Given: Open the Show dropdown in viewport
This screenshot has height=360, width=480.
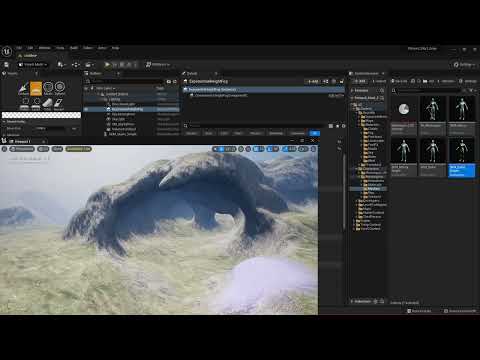Looking at the screenshot, I should 57,149.
